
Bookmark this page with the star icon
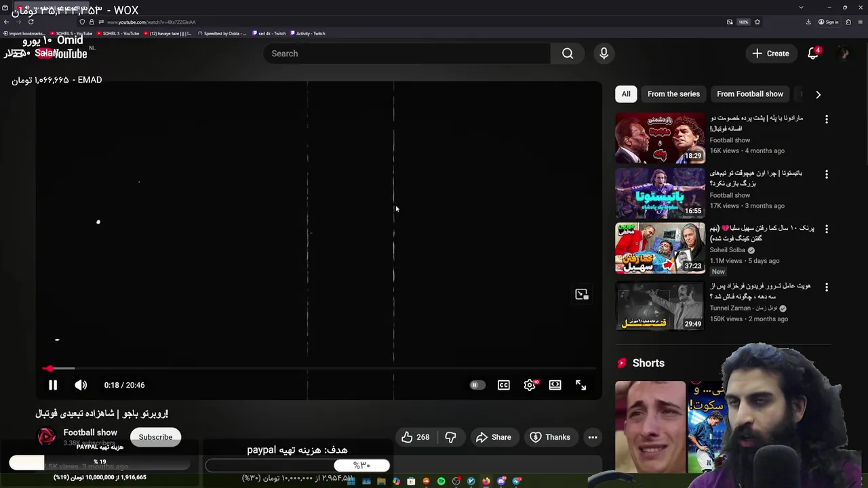click(x=757, y=22)
